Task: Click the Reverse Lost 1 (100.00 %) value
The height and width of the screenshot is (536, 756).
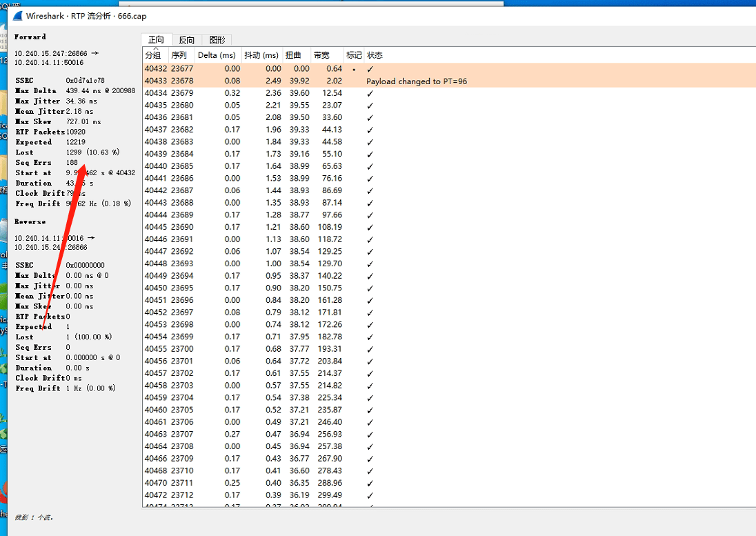Action: coord(89,337)
